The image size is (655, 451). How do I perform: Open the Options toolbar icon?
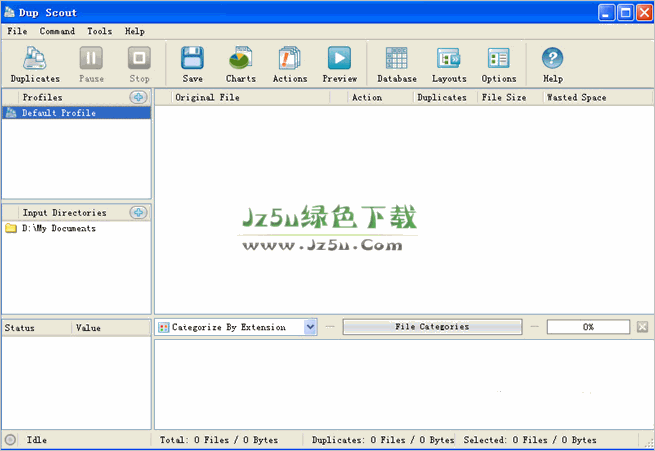[498, 58]
